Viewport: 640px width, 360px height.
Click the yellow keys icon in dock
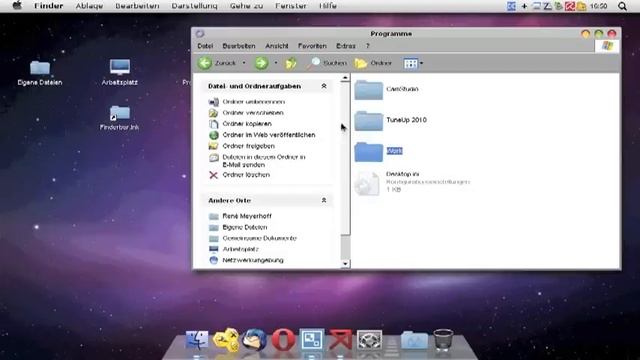tap(226, 340)
